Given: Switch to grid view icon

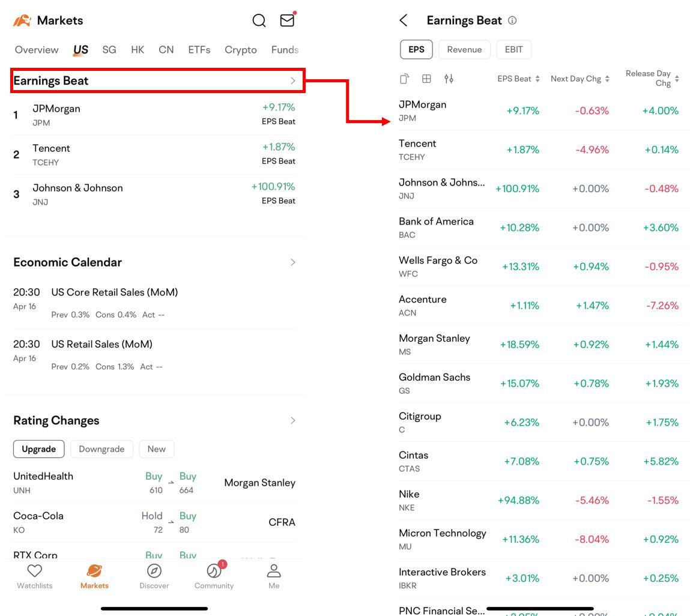Looking at the screenshot, I should (426, 79).
